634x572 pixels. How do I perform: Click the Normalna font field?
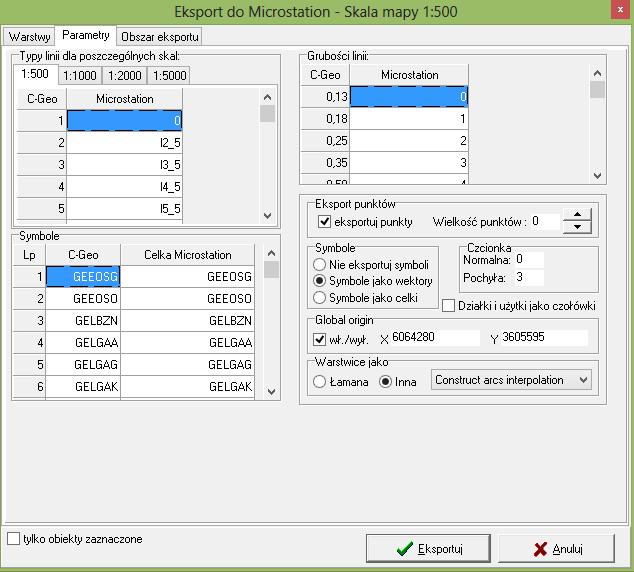point(529,259)
